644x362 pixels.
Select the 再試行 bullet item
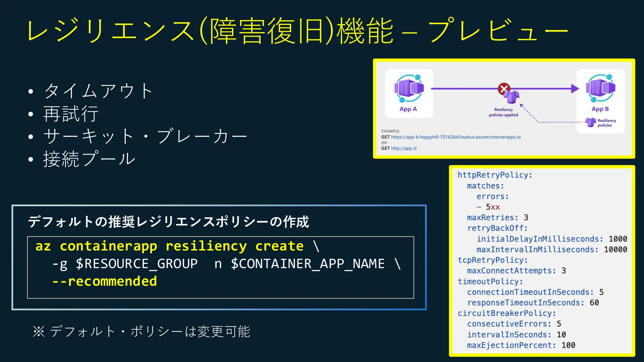[x=71, y=113]
